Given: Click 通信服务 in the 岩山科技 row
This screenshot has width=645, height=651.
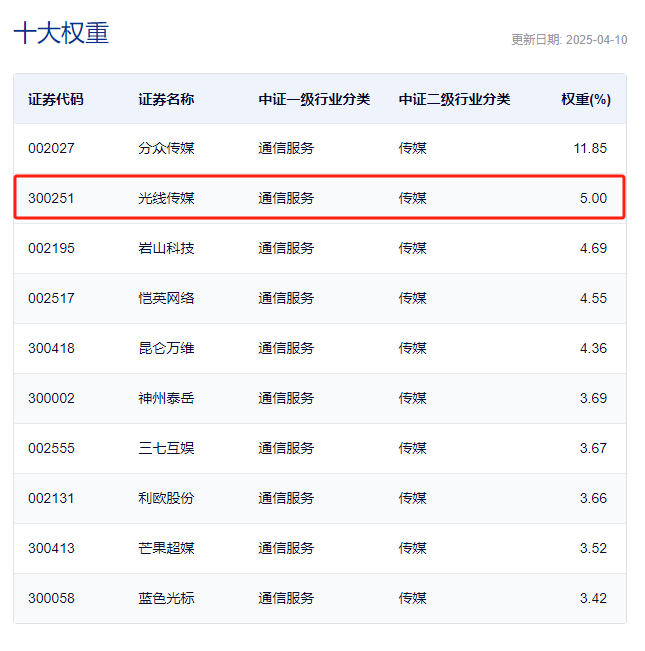Looking at the screenshot, I should (286, 248).
